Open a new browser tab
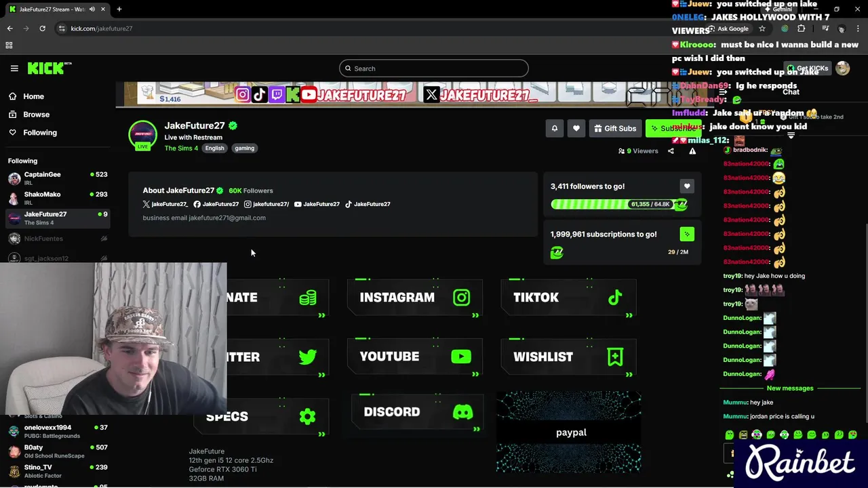This screenshot has width=868, height=488. (x=119, y=9)
